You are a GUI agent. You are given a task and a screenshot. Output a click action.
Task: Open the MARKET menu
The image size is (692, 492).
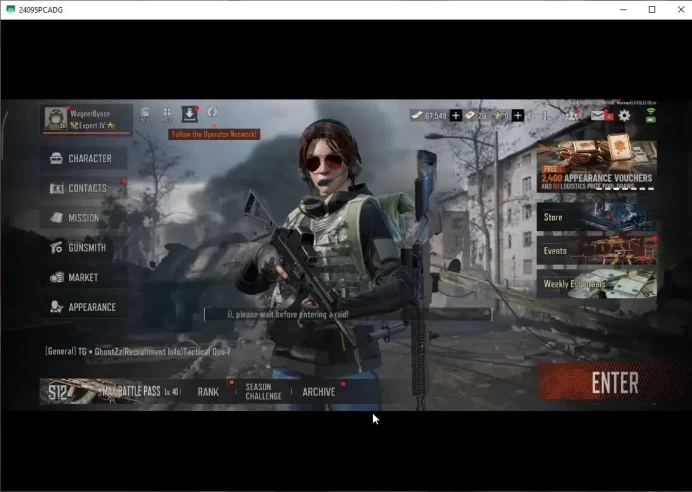(84, 277)
